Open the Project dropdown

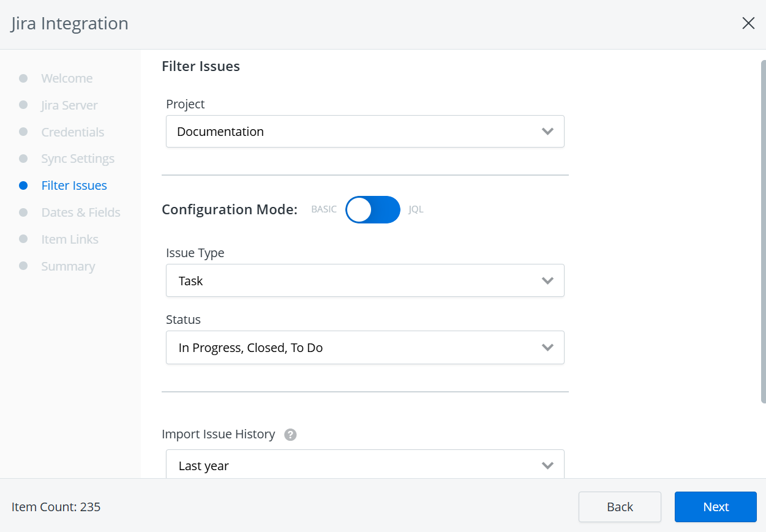(365, 131)
